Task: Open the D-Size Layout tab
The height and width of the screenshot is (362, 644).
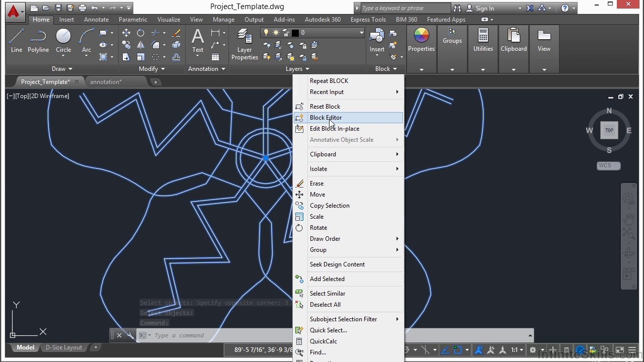Action: click(x=64, y=347)
